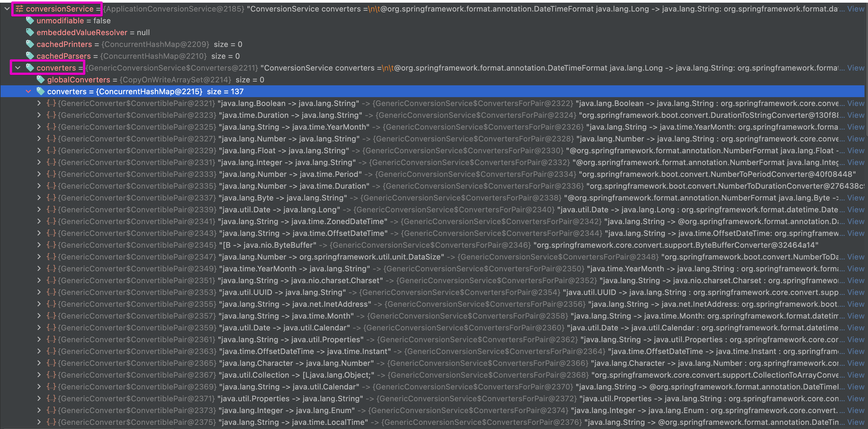This screenshot has width=868, height=429.
Task: Click map entry icon of UUID to String pair
Action: coord(51,292)
